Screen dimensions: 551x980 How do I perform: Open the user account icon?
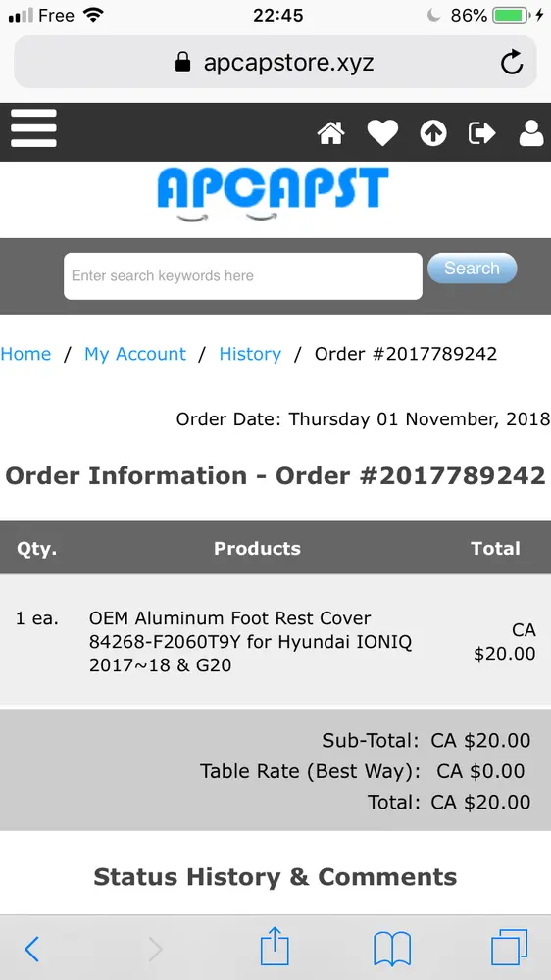[531, 133]
